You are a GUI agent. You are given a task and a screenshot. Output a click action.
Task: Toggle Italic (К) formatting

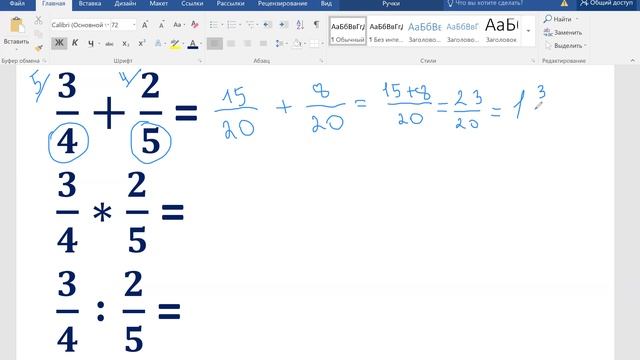pyautogui.click(x=75, y=43)
